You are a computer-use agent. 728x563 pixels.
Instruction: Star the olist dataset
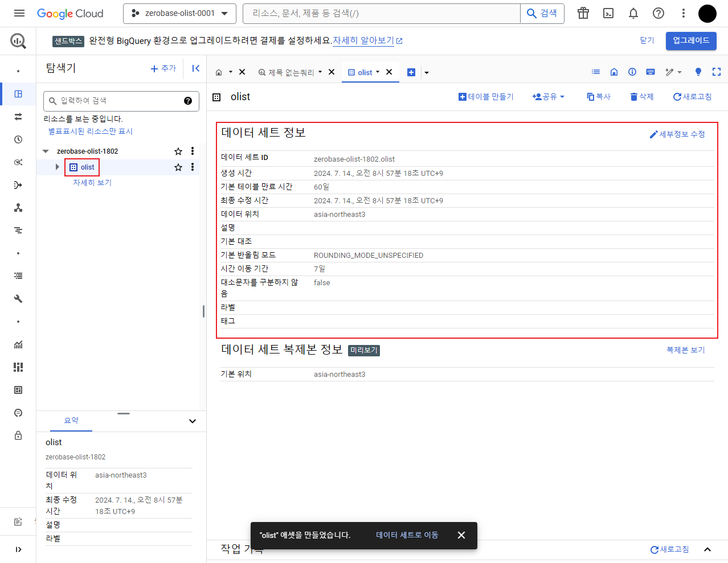[178, 167]
